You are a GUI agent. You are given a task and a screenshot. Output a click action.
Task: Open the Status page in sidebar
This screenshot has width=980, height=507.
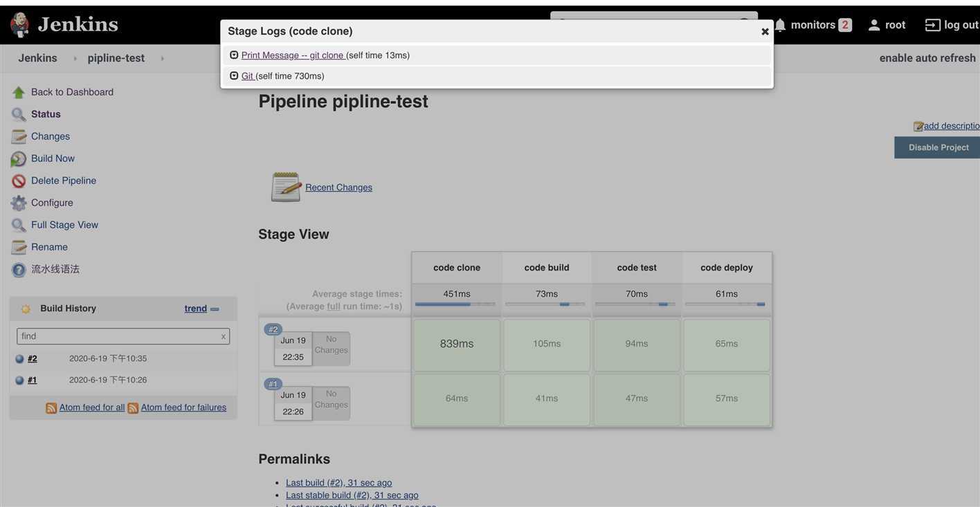click(x=46, y=114)
